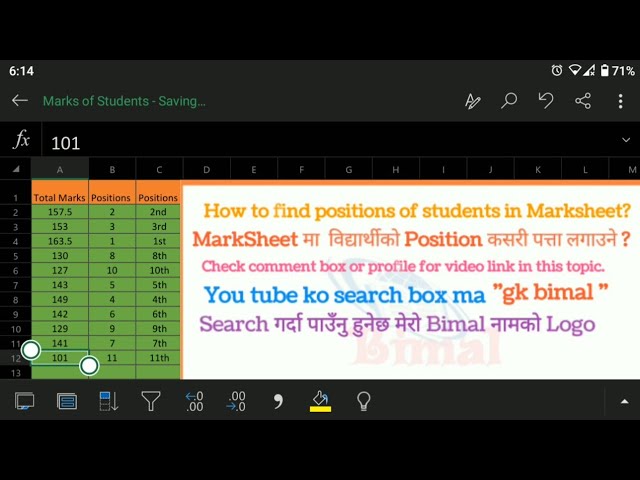Viewport: 640px width, 480px height.
Task: Tap the alarm icon in status bar
Action: [x=557, y=71]
